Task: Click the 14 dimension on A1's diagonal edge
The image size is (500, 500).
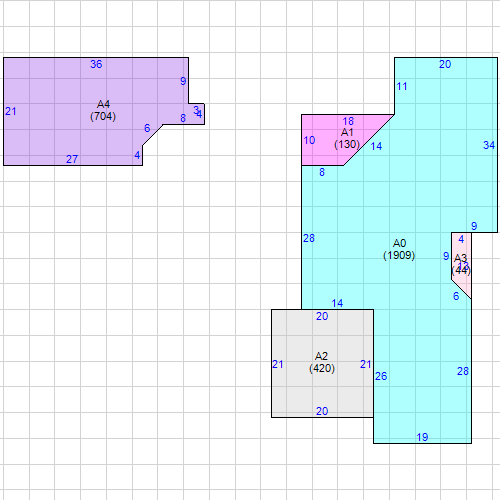Action: tap(376, 146)
